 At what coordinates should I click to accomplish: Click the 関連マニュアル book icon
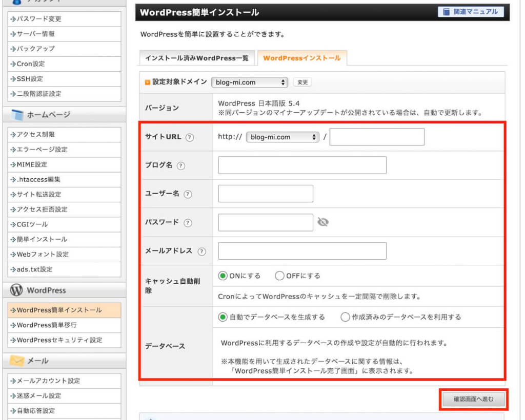pos(447,12)
